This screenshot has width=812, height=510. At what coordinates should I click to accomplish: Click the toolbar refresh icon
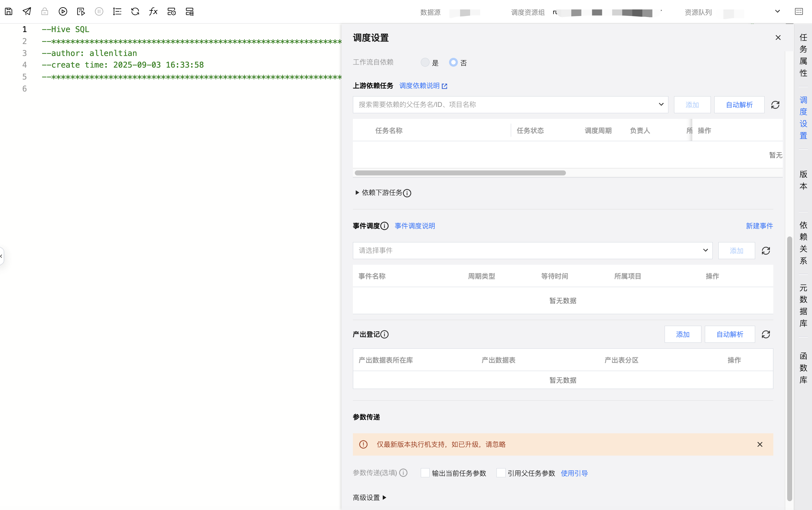[x=135, y=11]
